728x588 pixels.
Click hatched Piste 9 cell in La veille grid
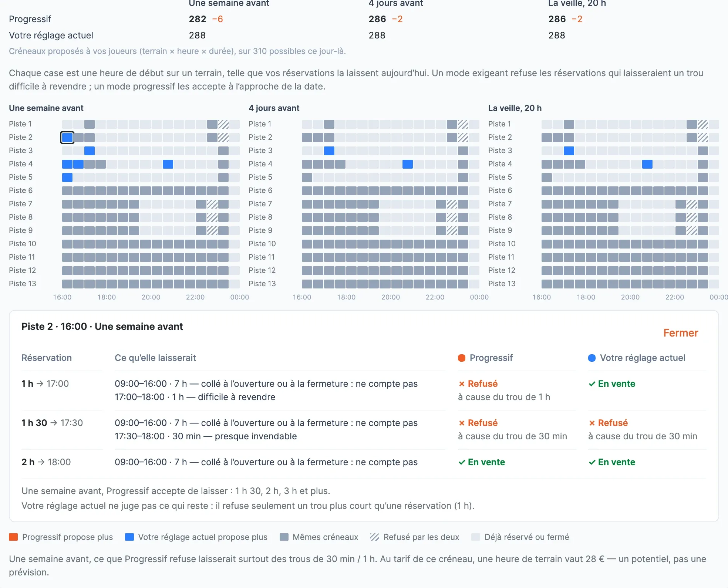[x=692, y=231]
